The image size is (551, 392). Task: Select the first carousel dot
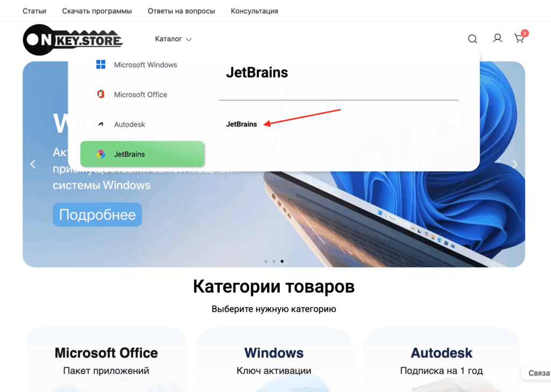tap(266, 261)
